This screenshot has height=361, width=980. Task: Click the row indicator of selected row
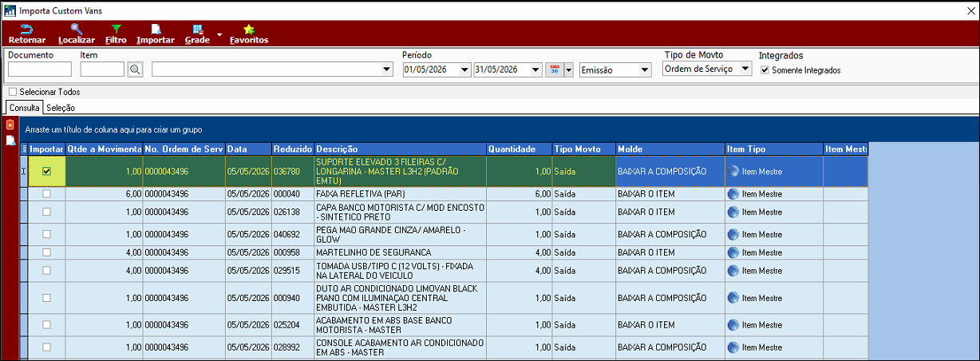[x=23, y=171]
